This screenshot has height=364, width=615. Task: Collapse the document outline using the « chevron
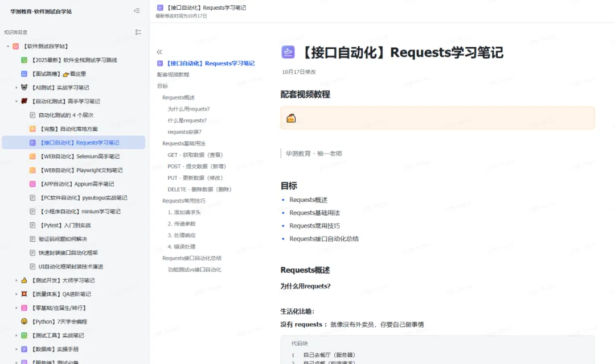point(159,51)
